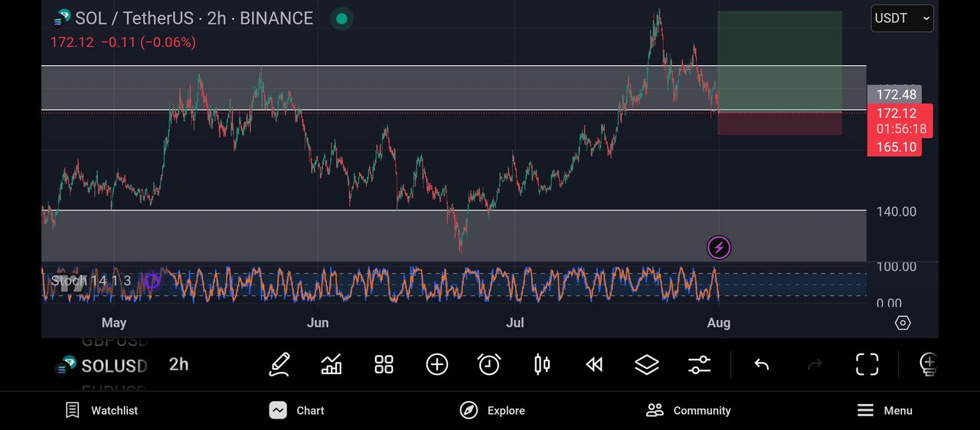Switch to the Community tab
This screenshot has height=430, width=980.
688,410
